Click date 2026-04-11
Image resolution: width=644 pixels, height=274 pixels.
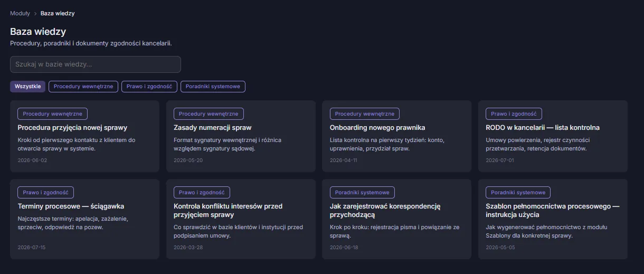coord(343,160)
